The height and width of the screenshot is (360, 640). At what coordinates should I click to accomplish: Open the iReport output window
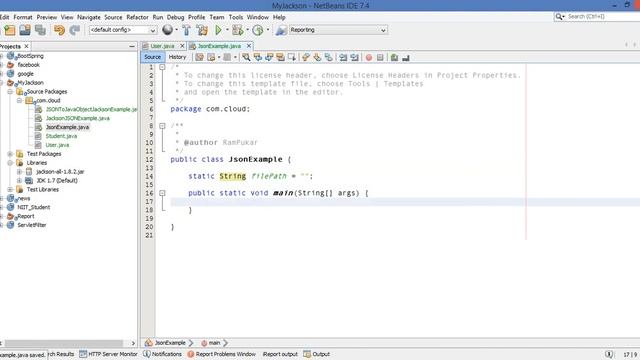[x=280, y=354]
